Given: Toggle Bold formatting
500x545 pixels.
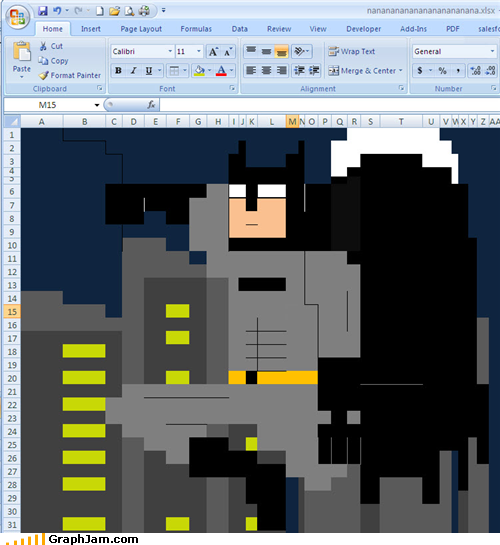Looking at the screenshot, I should 118,71.
